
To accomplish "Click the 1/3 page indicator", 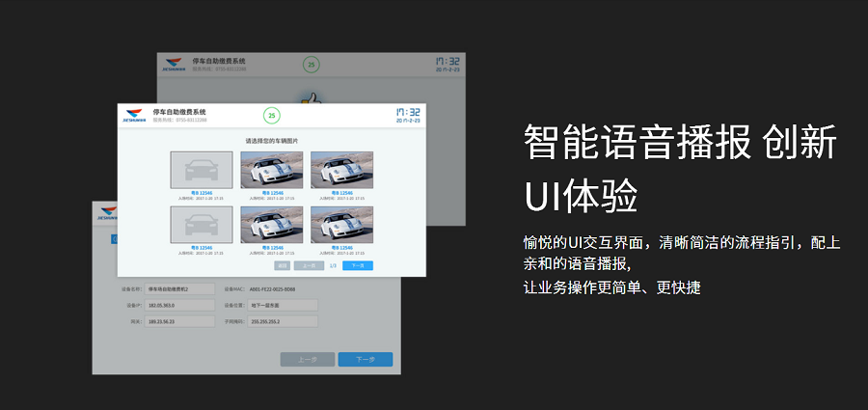I will pos(334,266).
